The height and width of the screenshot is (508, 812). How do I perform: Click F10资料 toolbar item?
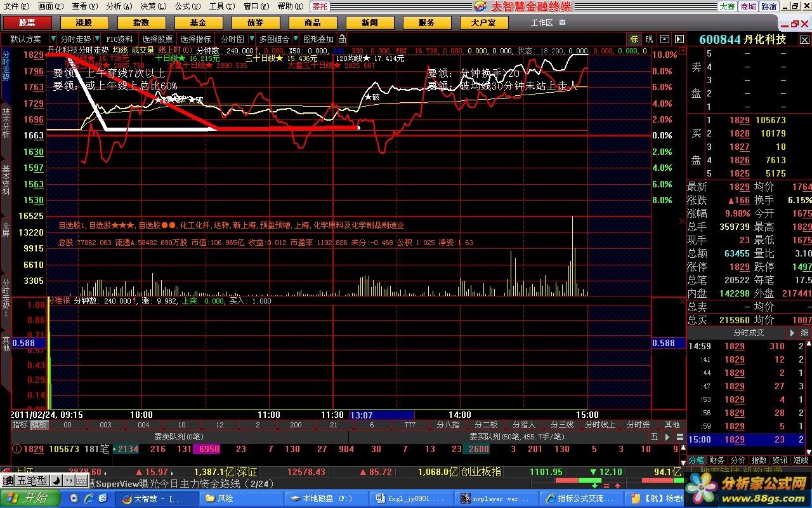click(x=119, y=39)
